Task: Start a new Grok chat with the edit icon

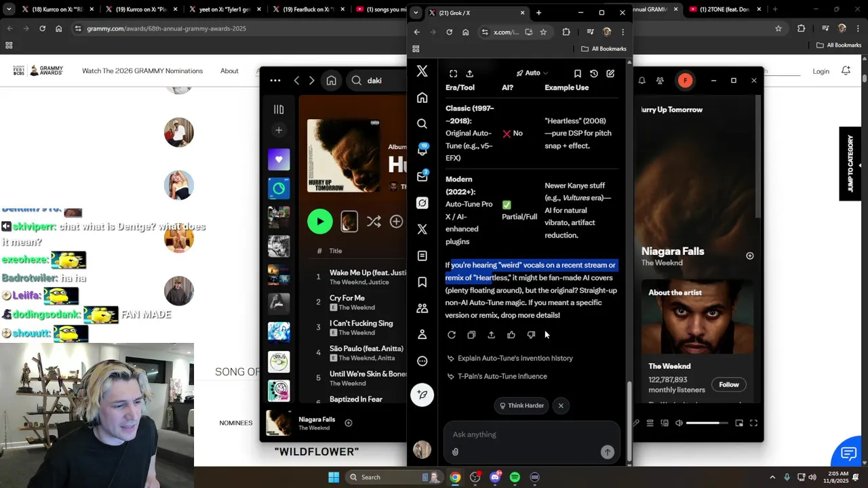Action: [610, 73]
